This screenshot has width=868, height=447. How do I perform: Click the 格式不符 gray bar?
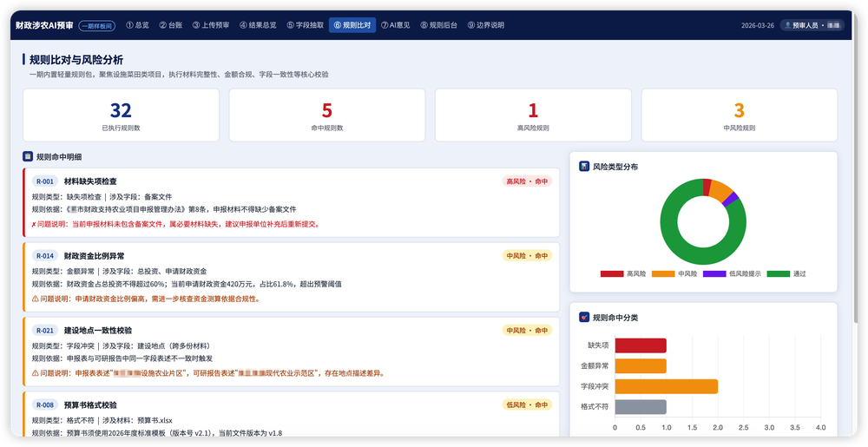click(641, 406)
